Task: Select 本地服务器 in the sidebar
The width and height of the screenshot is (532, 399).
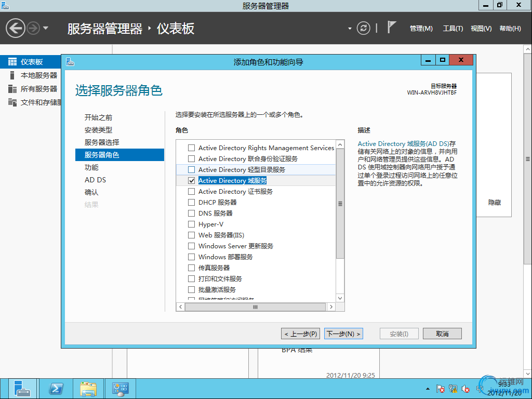Action: click(x=38, y=75)
